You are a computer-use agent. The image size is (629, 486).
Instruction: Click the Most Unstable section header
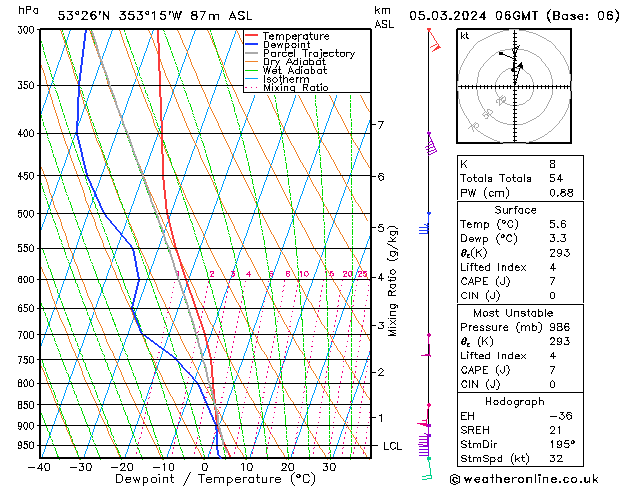[516, 312]
